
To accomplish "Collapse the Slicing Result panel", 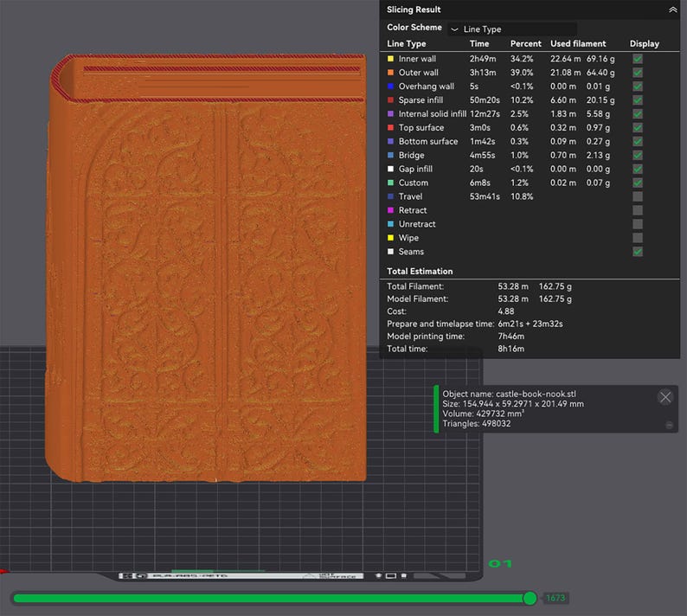I will pyautogui.click(x=672, y=10).
